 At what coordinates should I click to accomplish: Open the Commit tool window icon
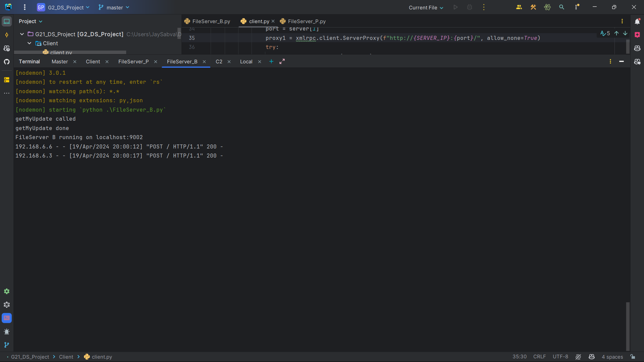pos(7,35)
